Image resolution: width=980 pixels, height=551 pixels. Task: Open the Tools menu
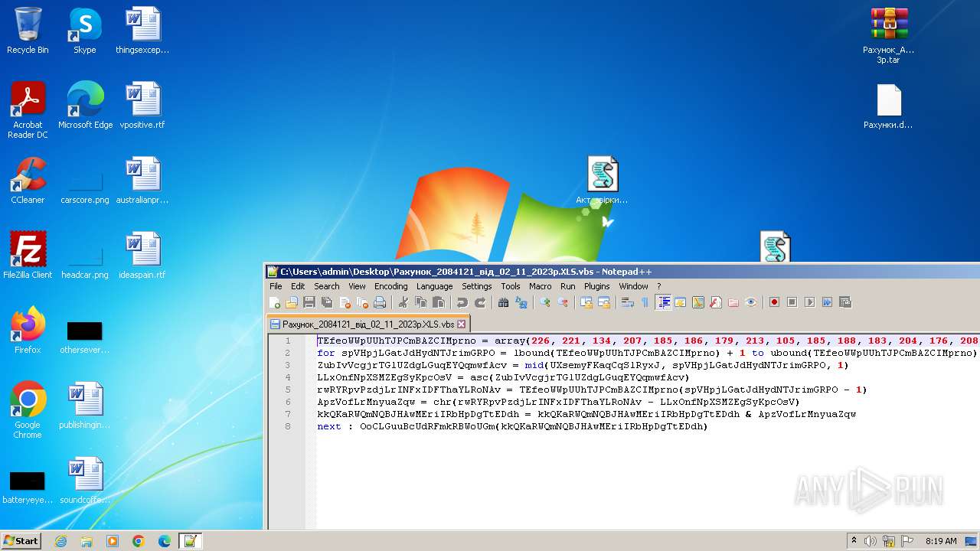[x=511, y=286]
